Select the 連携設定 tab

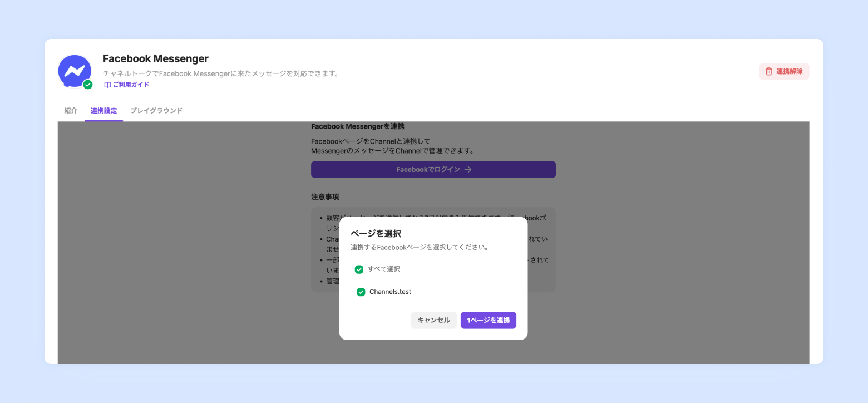coord(103,110)
